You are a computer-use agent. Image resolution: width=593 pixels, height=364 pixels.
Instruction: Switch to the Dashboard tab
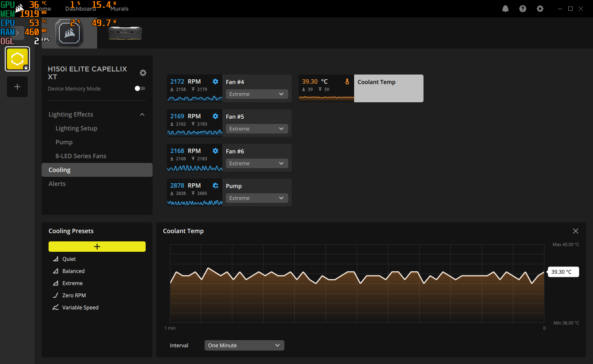(x=81, y=9)
